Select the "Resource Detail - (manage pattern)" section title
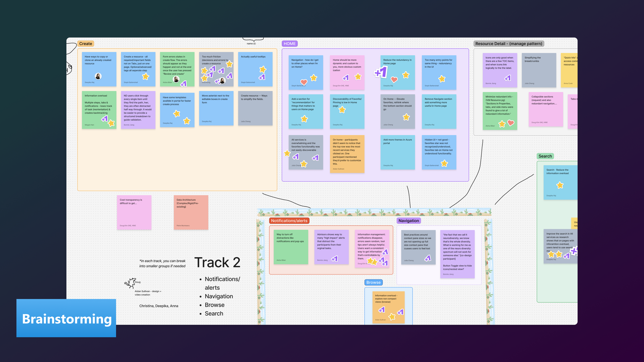This screenshot has width=644, height=362. click(509, 44)
